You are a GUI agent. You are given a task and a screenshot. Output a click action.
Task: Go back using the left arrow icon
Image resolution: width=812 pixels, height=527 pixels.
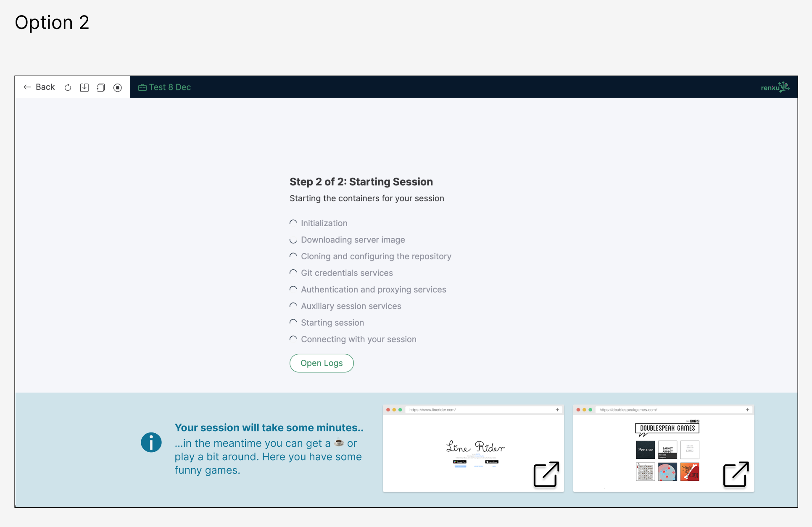pos(27,87)
